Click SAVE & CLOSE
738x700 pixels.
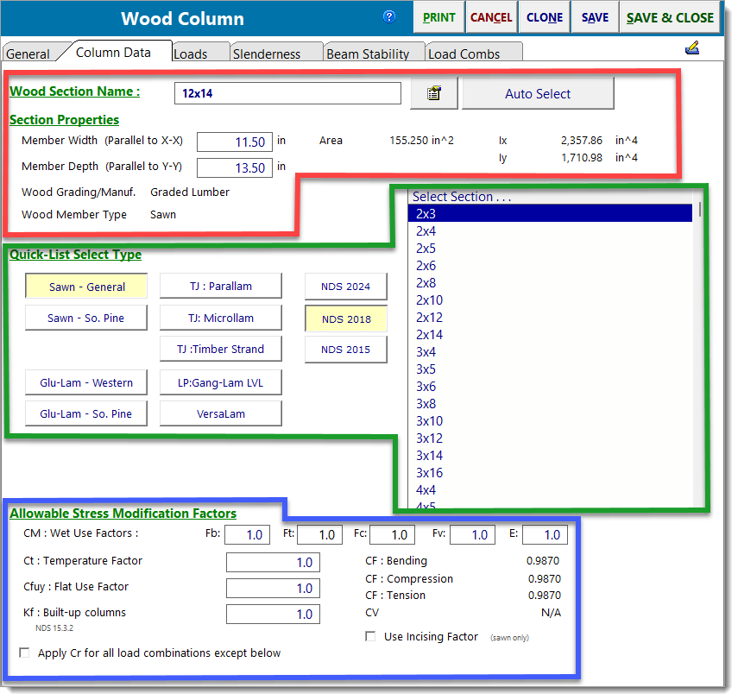coord(671,16)
